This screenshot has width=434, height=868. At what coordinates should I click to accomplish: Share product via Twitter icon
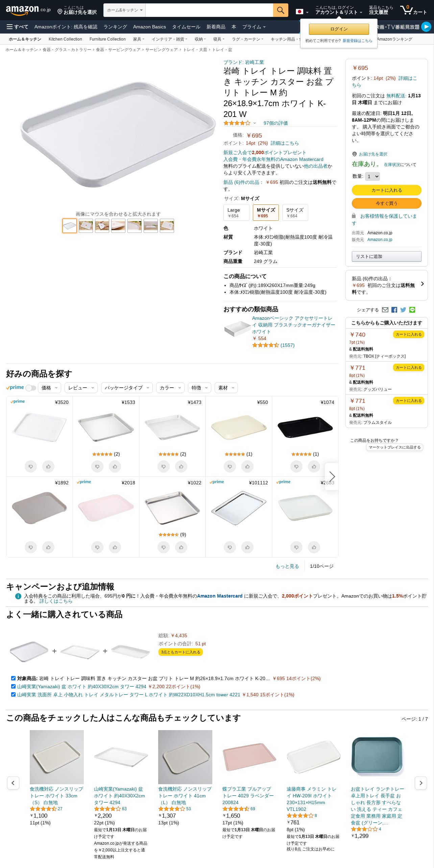tap(403, 310)
